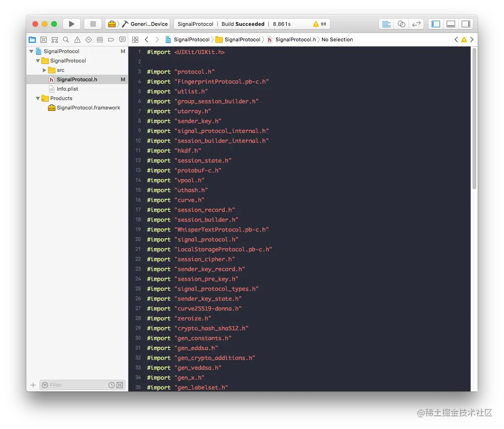504x429 pixels.
Task: Switch to the Standard editor
Action: click(386, 24)
